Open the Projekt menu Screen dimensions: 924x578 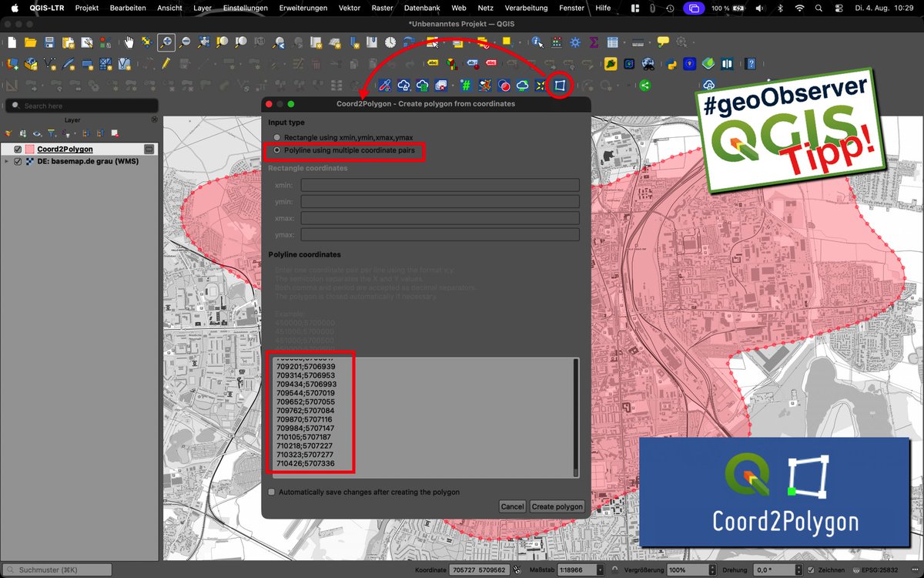(87, 8)
